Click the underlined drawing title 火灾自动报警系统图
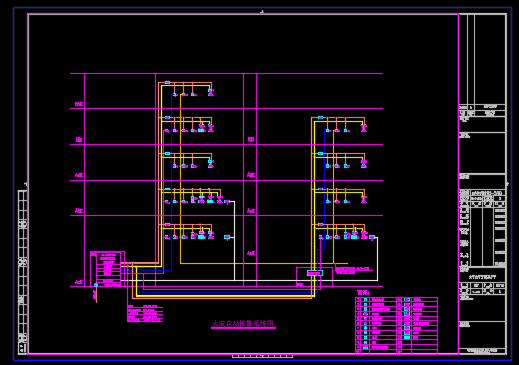The image size is (519, 365). 243,324
